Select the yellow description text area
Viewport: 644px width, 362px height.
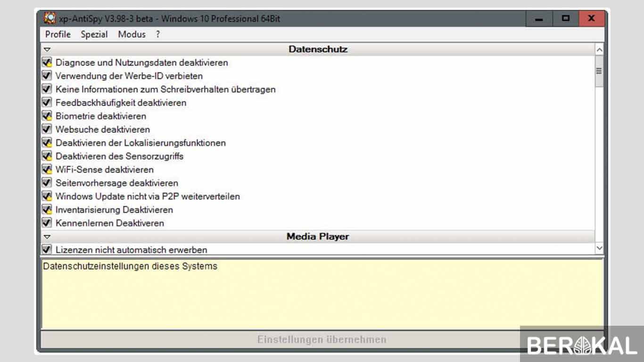322,292
